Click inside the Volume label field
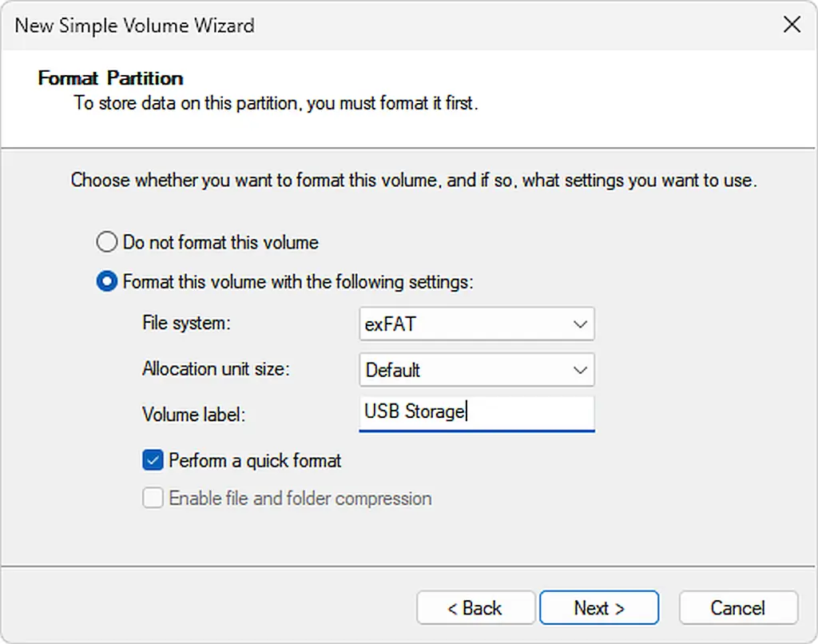The height and width of the screenshot is (644, 818). (x=495, y=412)
